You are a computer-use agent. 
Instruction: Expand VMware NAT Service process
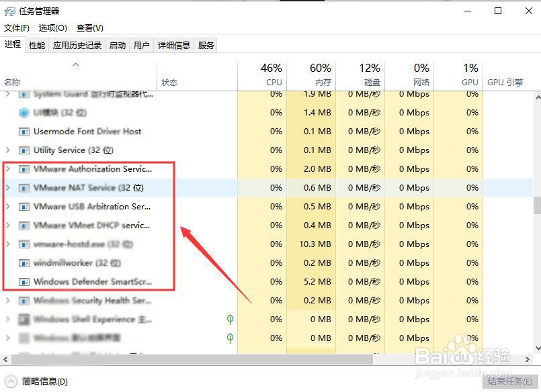[8, 188]
